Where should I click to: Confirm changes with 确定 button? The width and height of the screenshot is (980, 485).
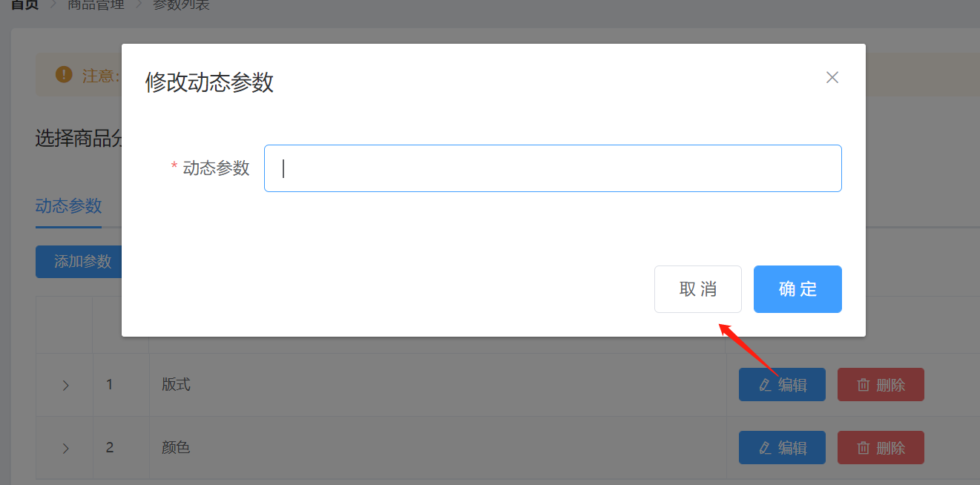798,289
